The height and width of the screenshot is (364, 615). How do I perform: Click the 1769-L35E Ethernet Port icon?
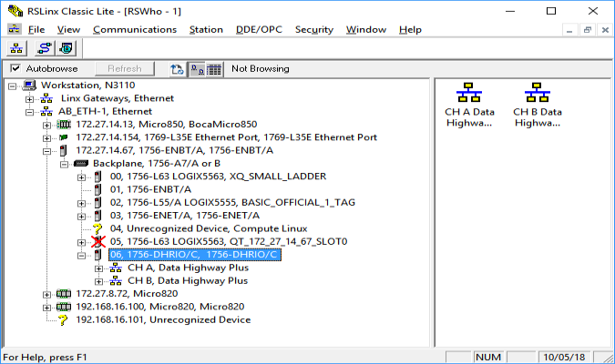pyautogui.click(x=64, y=137)
